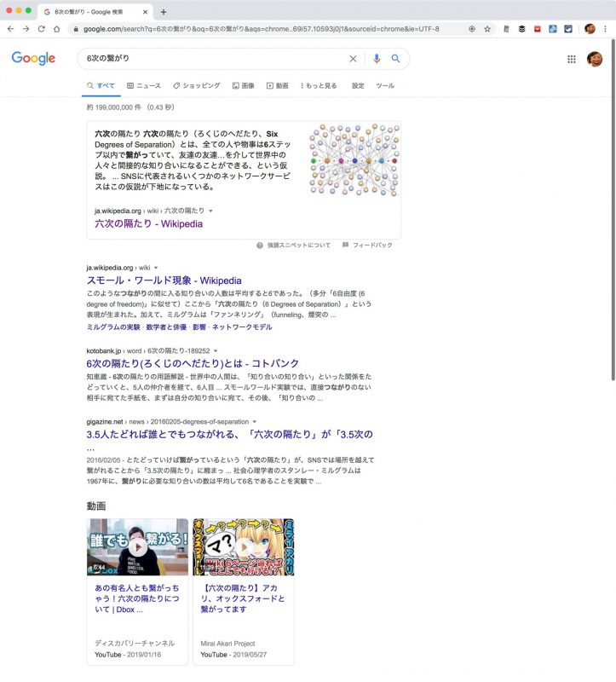
Task: Select the すべて tab
Action: (101, 86)
